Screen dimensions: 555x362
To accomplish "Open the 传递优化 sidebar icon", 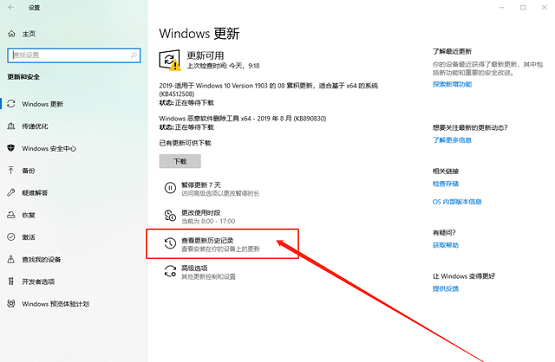I will pos(11,126).
